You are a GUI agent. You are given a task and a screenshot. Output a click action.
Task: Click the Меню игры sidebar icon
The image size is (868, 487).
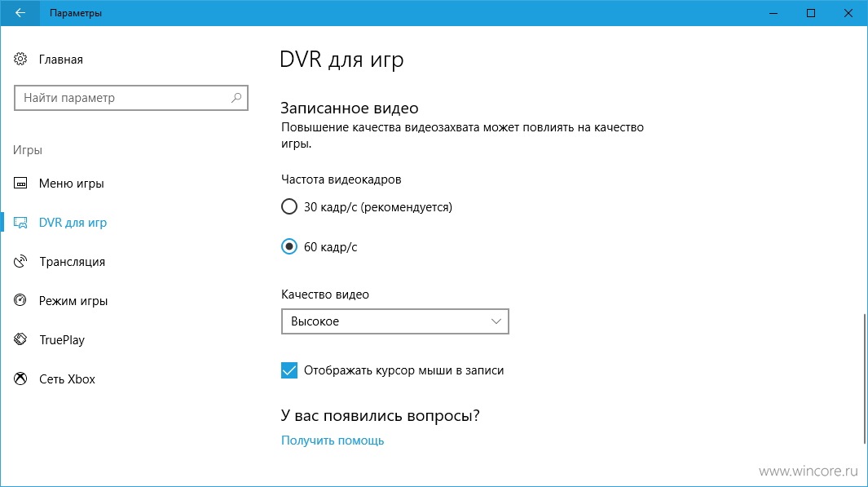[x=20, y=184]
